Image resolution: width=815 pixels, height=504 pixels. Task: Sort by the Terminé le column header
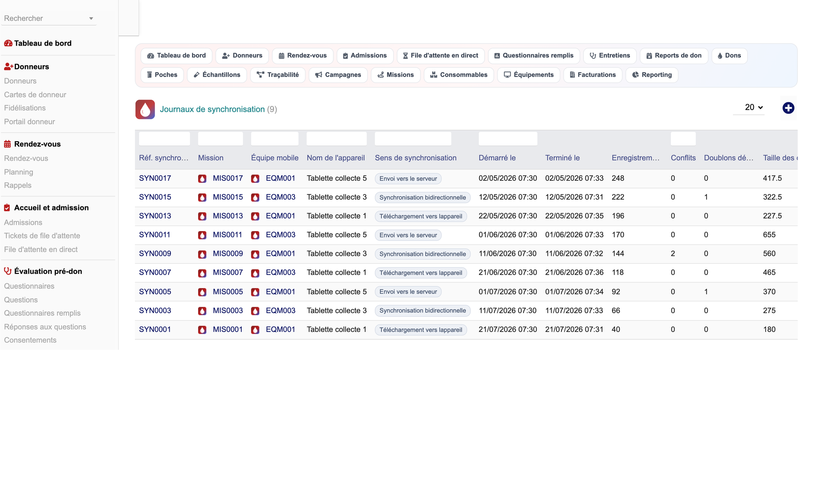pos(562,158)
